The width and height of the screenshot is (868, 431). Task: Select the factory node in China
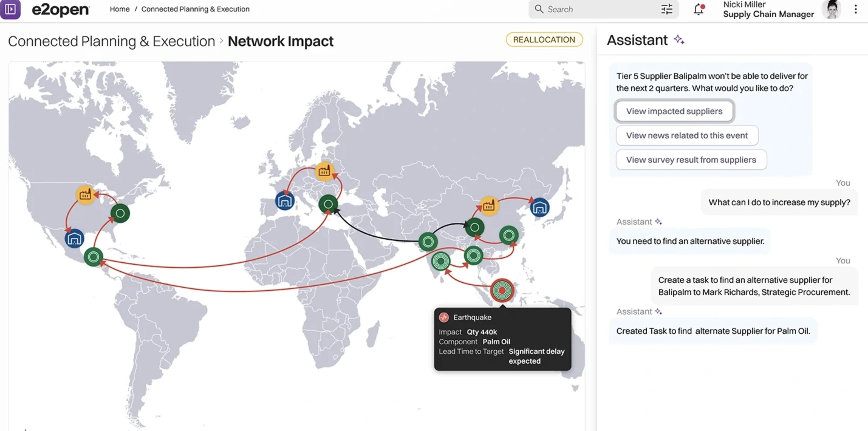(x=489, y=205)
